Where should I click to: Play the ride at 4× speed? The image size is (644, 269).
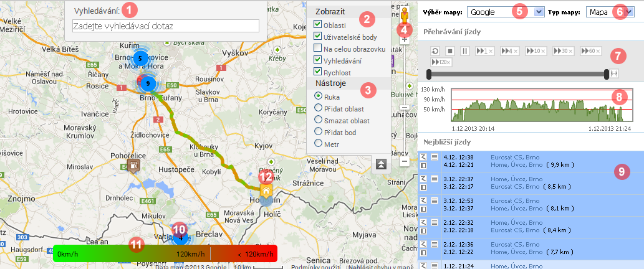tap(511, 51)
